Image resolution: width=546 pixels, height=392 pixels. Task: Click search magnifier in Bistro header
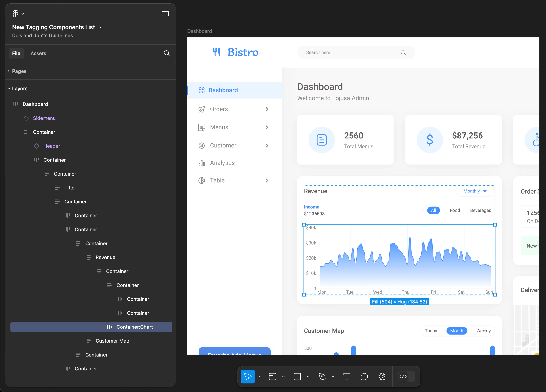(403, 52)
